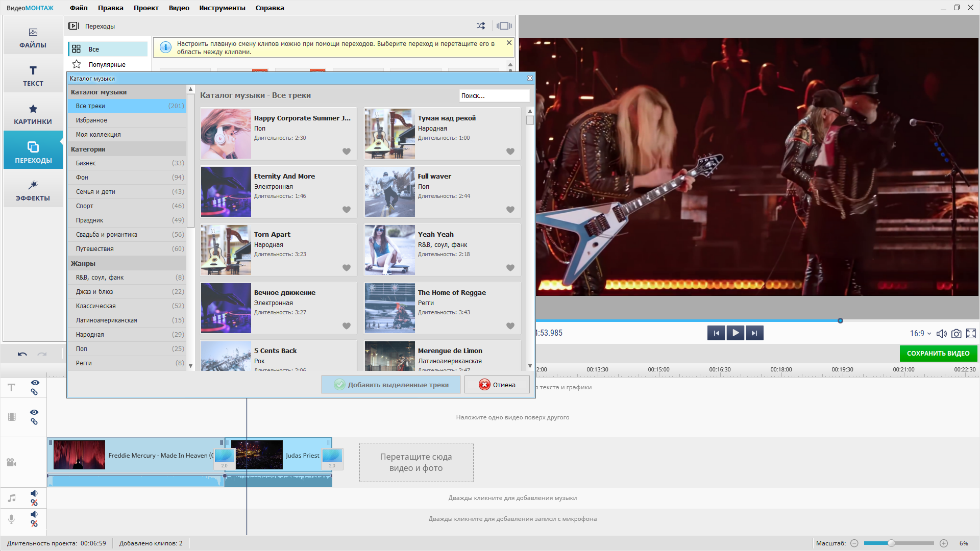Favorite the Torn Apart track heart
The image size is (980, 551).
(x=347, y=268)
